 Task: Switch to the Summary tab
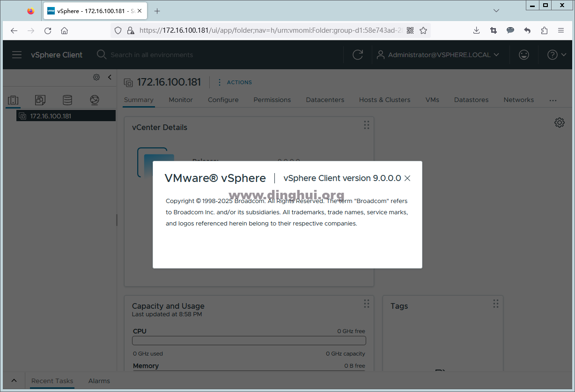(x=139, y=100)
